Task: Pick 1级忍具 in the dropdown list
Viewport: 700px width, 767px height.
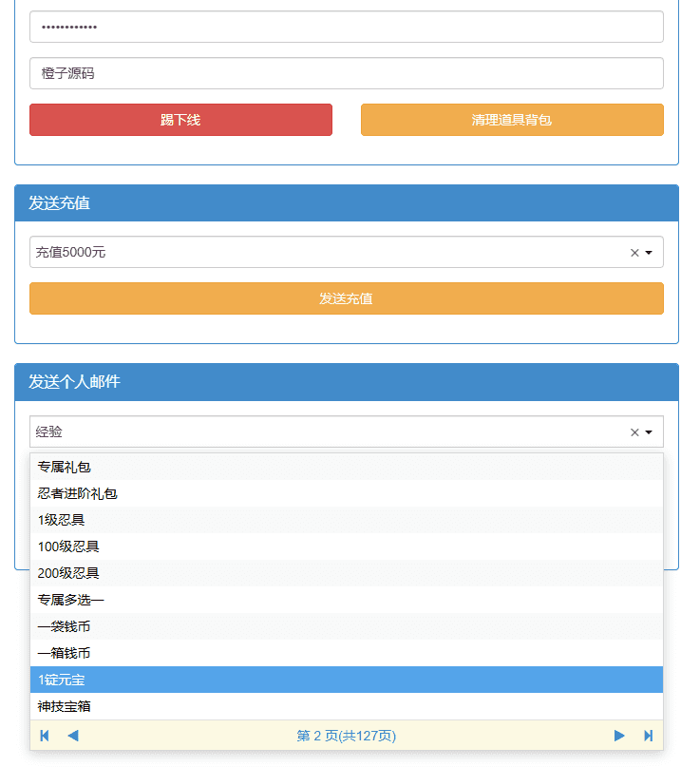Action: pos(62,520)
